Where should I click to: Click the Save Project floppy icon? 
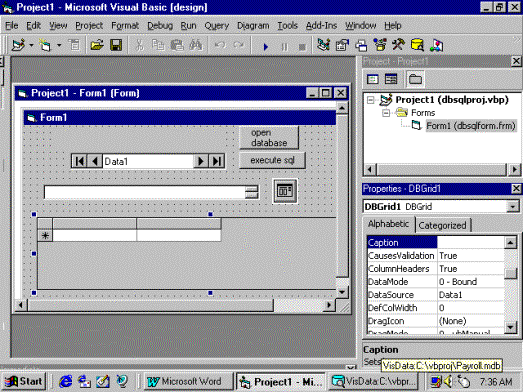116,45
